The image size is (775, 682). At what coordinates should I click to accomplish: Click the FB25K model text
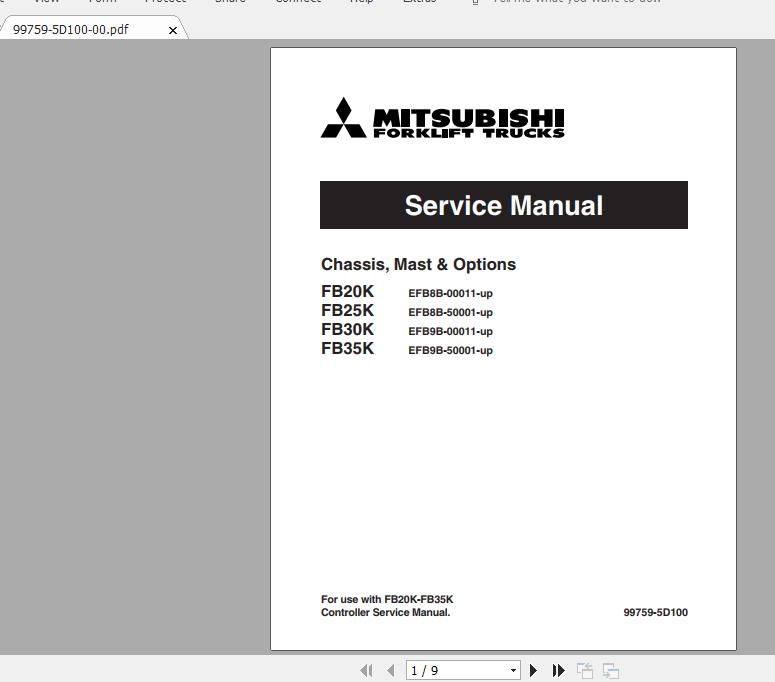pyautogui.click(x=347, y=310)
